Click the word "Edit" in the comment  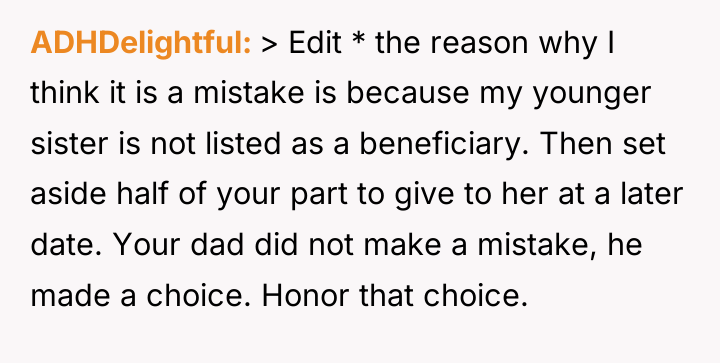pyautogui.click(x=315, y=43)
